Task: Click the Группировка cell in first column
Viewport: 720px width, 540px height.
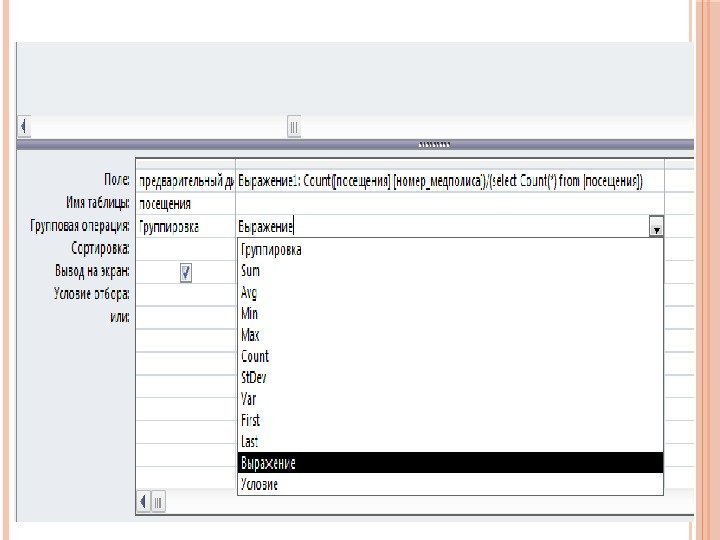Action: point(186,226)
